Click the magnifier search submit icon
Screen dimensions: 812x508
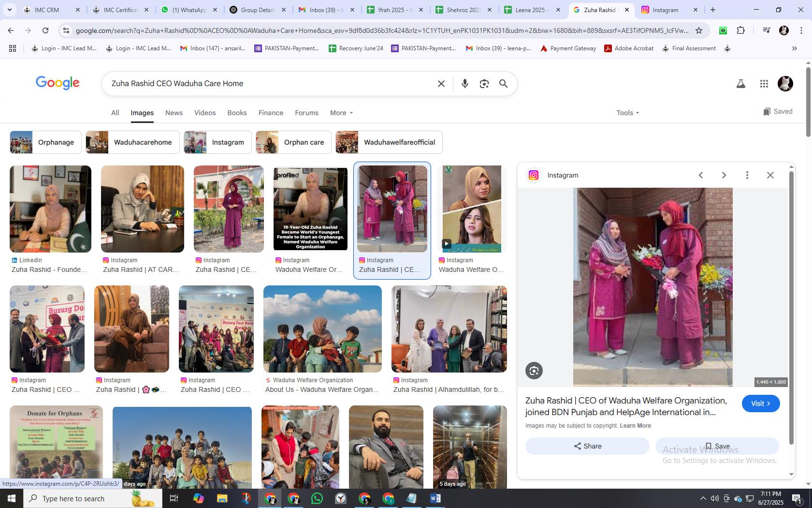pos(503,84)
